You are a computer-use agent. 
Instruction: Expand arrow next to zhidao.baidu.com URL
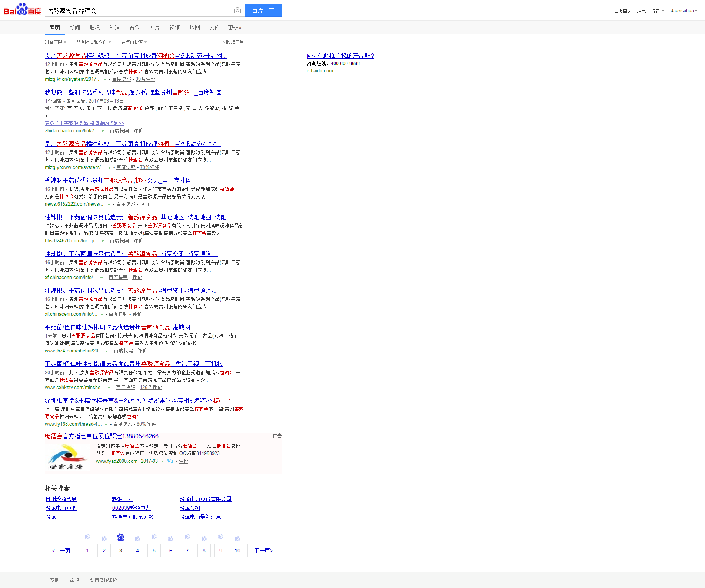[103, 131]
